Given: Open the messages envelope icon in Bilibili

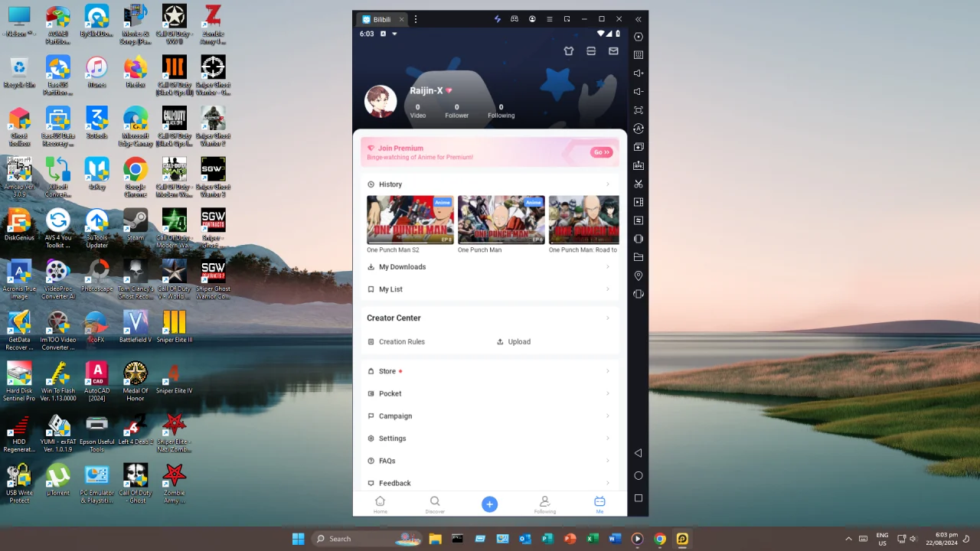Looking at the screenshot, I should coord(613,51).
